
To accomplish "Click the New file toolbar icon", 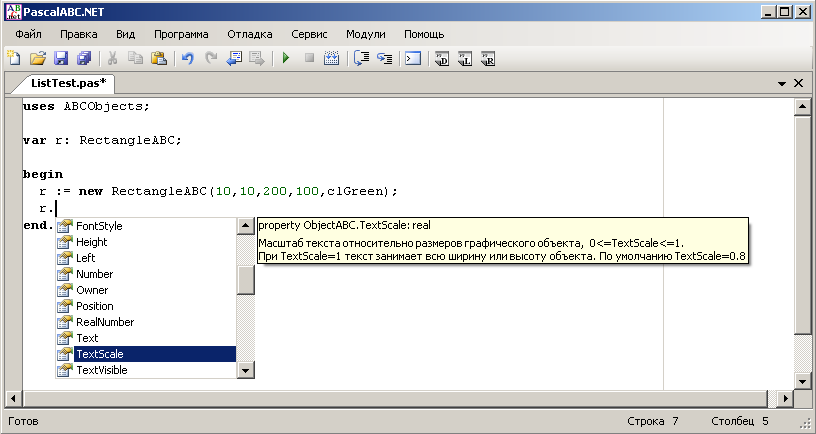I will coord(14,58).
